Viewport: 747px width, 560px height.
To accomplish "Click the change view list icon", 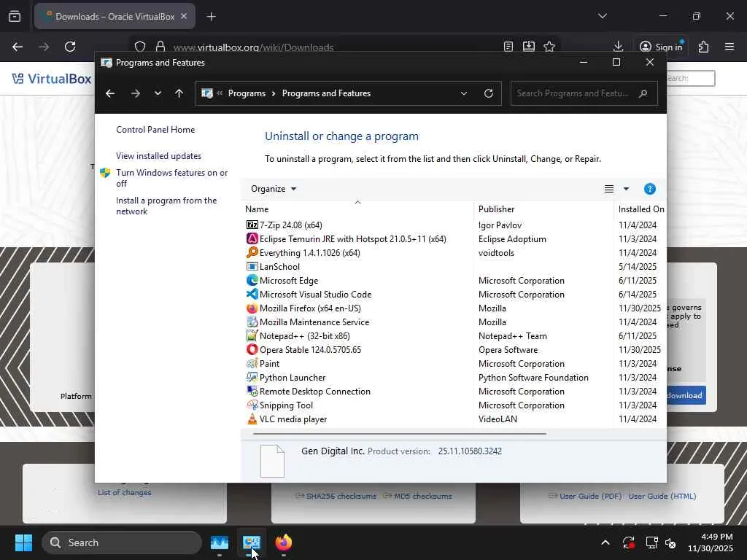I will pyautogui.click(x=609, y=189).
